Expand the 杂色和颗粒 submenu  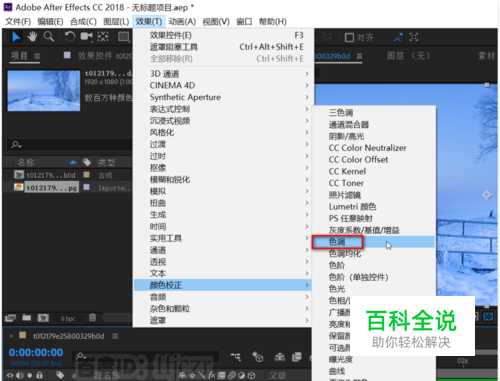[x=222, y=309]
